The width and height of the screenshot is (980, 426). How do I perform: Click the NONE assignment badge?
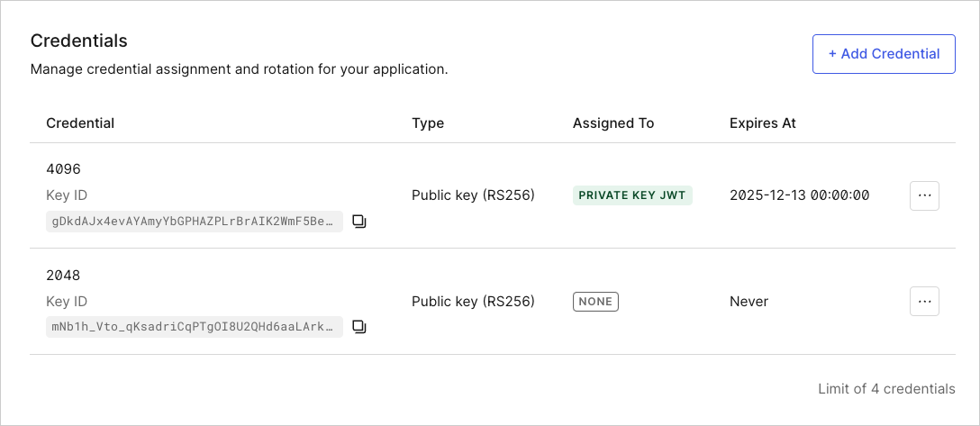tap(595, 302)
